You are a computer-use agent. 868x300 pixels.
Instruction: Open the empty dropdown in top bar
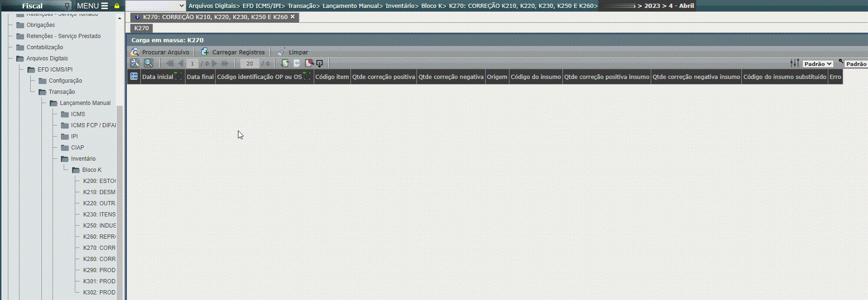156,6
